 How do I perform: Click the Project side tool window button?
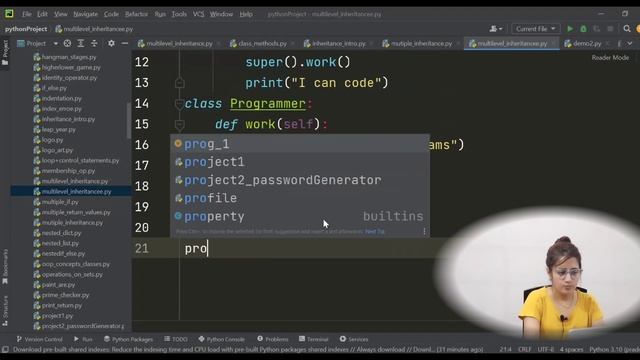5,52
